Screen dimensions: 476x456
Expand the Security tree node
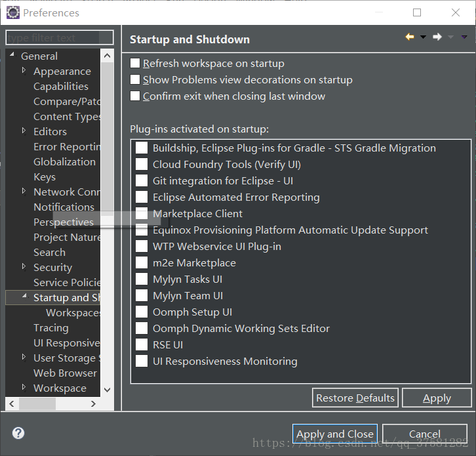(x=24, y=267)
